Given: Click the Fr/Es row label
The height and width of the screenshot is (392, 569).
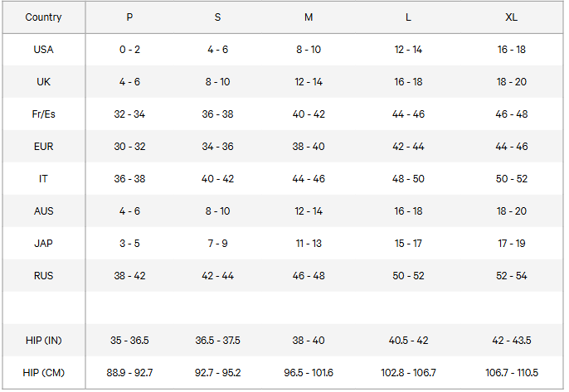Looking at the screenshot, I should [x=43, y=114].
